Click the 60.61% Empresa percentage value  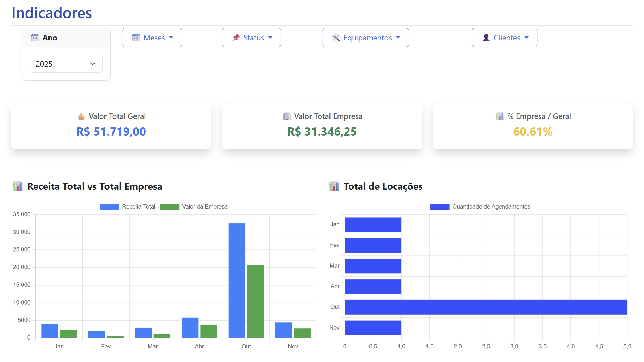[x=533, y=132]
